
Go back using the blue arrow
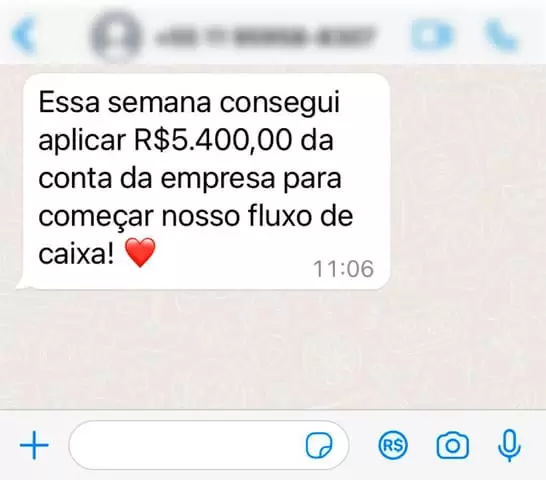[24, 36]
